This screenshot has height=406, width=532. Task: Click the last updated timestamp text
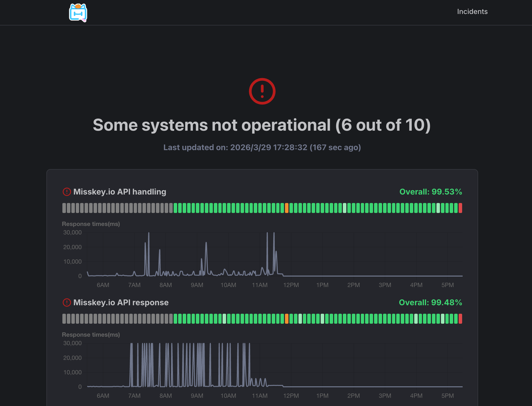262,147
